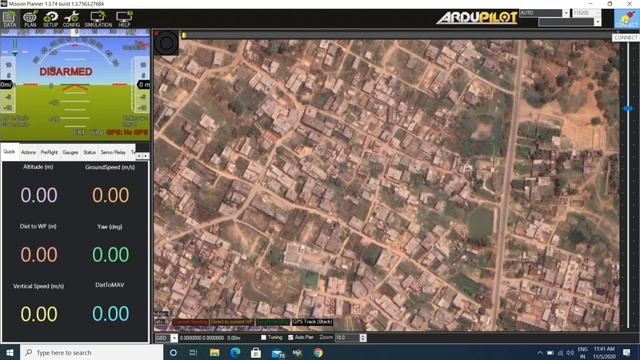Click the CONNECT plug icon
The width and height of the screenshot is (640, 360).
[627, 19]
